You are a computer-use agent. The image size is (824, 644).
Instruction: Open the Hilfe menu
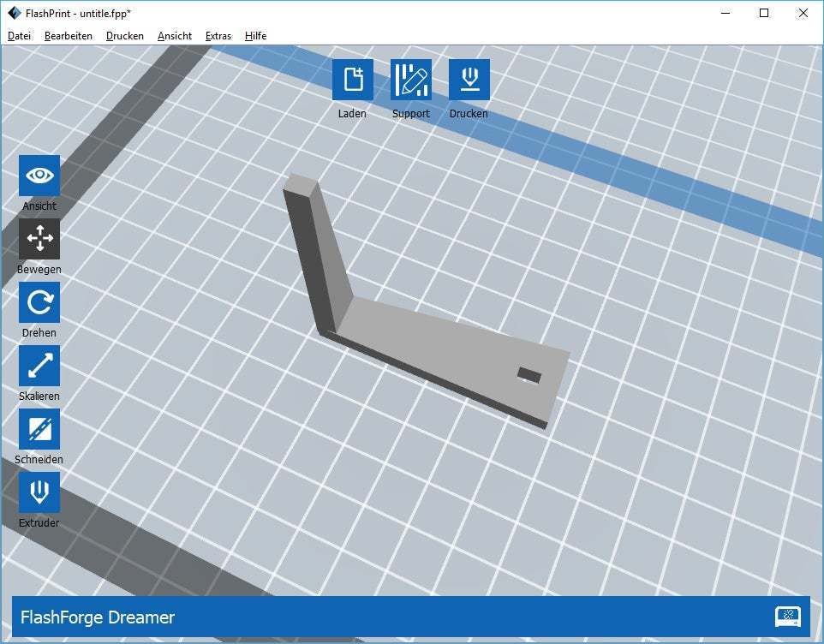point(255,36)
